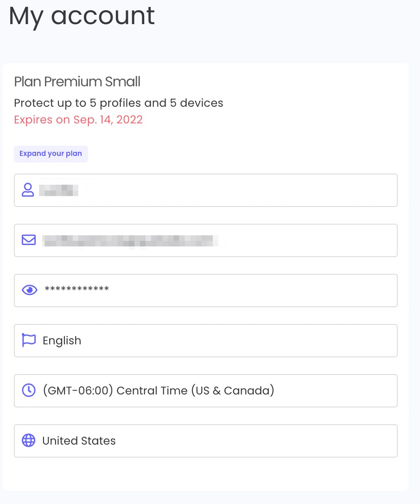Image resolution: width=420 pixels, height=504 pixels.
Task: Click the My account page heading
Action: pos(82,16)
